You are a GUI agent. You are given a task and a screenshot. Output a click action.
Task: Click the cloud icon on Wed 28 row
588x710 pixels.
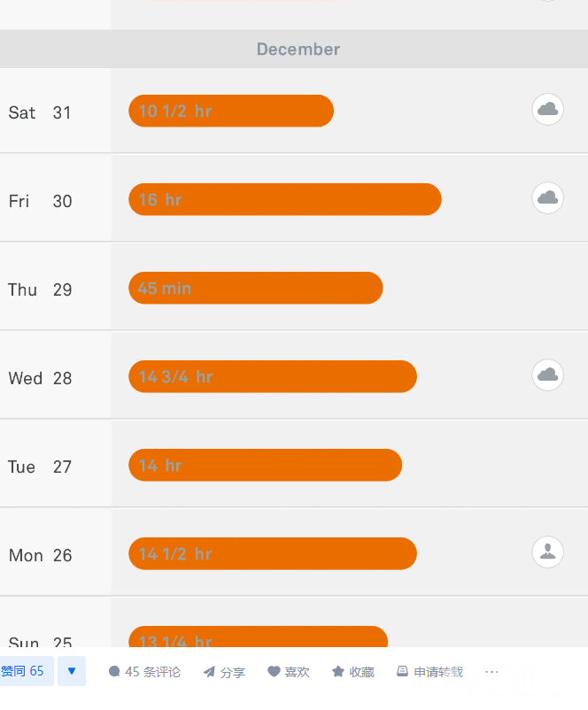tap(548, 374)
